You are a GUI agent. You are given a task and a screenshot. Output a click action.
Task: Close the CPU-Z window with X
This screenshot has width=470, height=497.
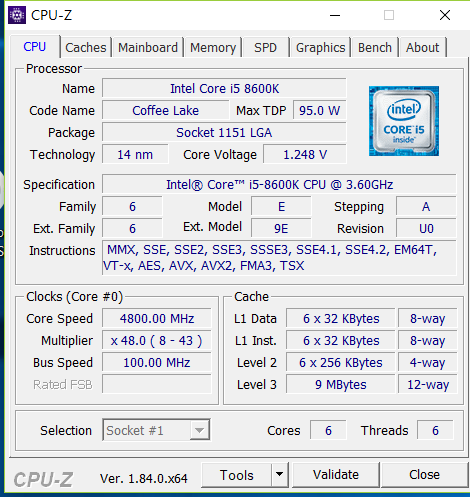click(x=445, y=15)
